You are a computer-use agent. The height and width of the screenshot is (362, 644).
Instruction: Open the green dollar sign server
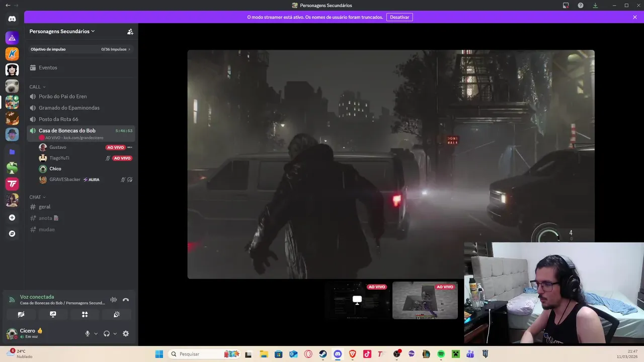(12, 168)
